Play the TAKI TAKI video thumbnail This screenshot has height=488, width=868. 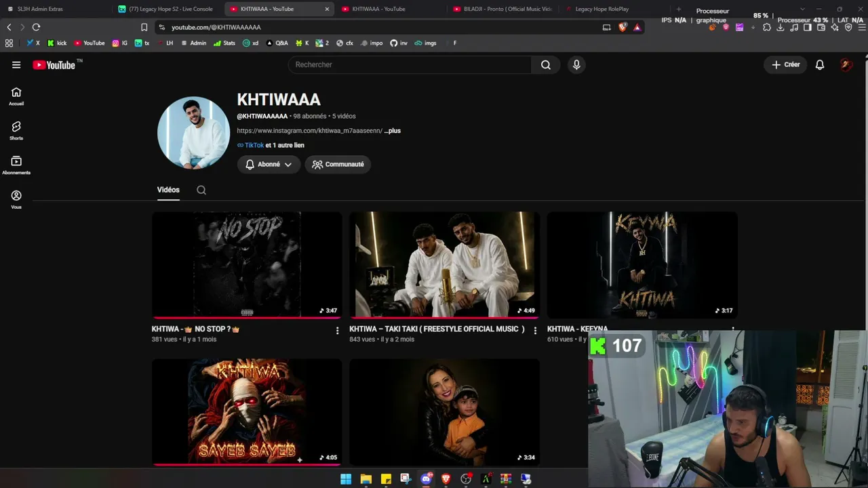tap(444, 265)
